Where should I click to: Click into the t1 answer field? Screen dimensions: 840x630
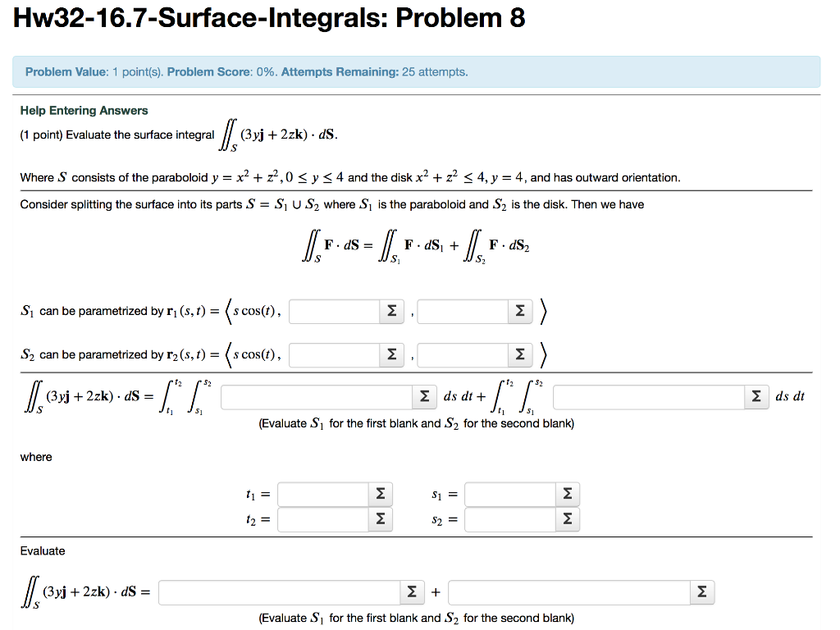[322, 494]
